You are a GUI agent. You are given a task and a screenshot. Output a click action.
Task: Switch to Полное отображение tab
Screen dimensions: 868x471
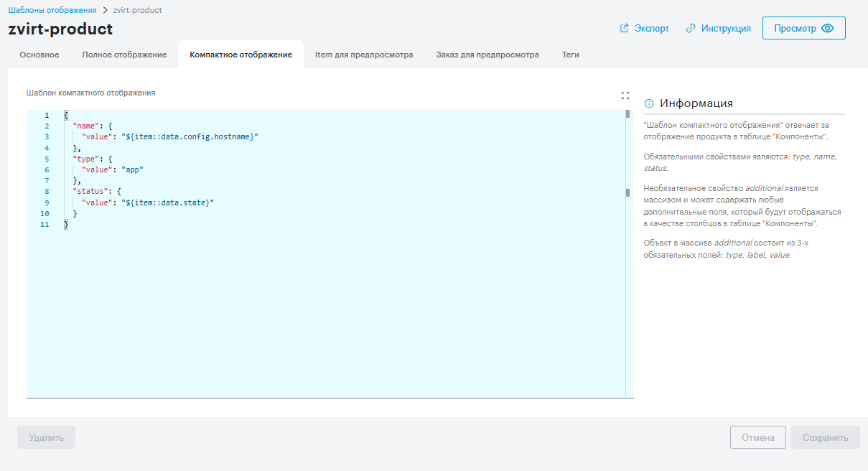(124, 55)
